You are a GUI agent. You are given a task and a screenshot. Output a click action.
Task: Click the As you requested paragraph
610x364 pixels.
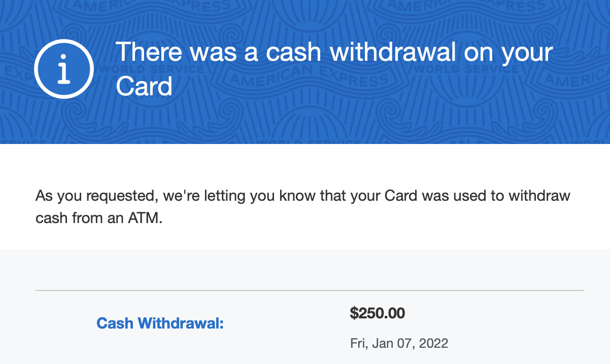303,207
